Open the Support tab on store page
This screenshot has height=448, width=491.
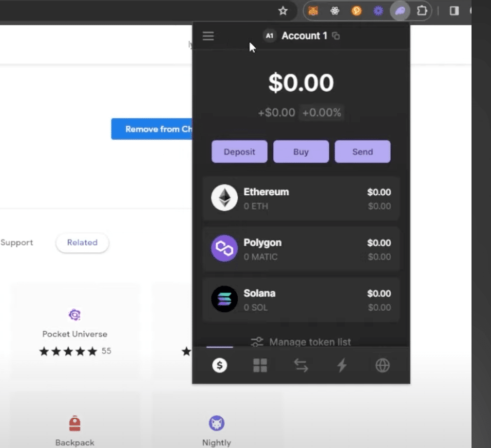pos(17,243)
